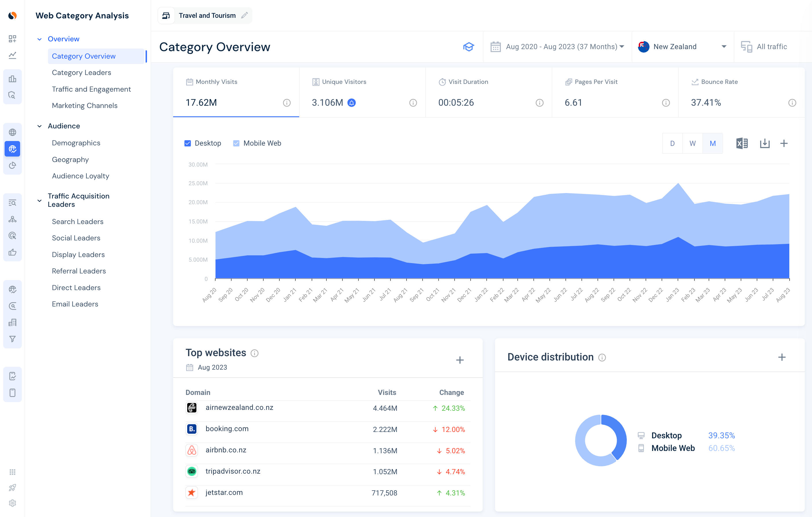Click the edit pencil beside Travel and Tourism

pos(244,16)
